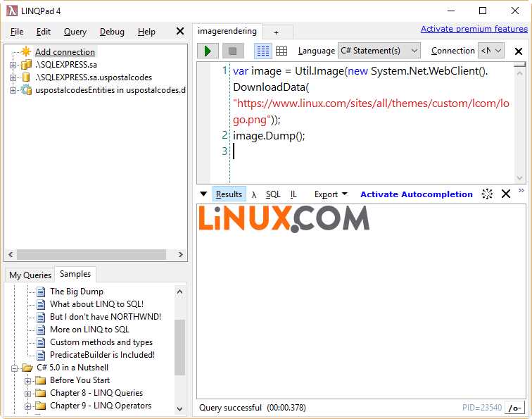
Task: Click the Chapter 8 - LINQ Queries folder icon
Action: pos(40,393)
